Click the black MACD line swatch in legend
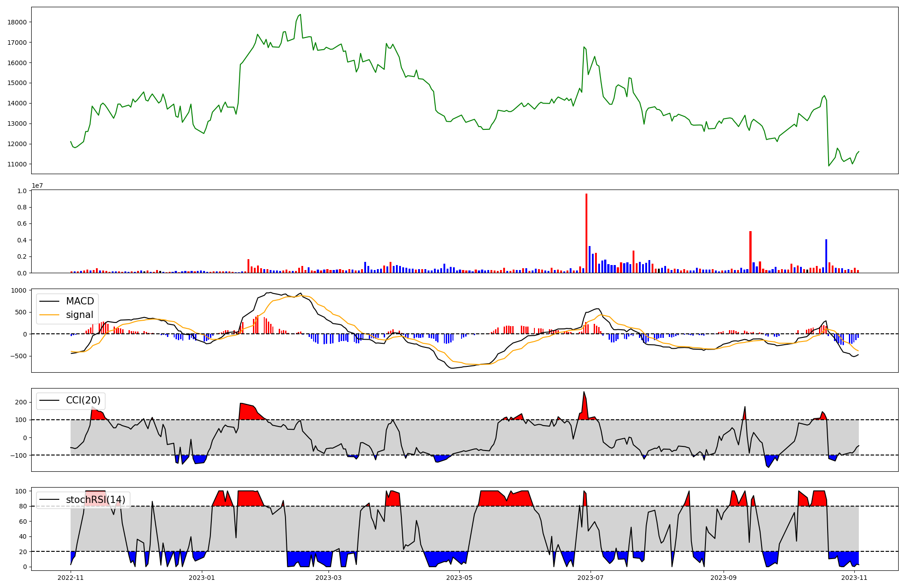The height and width of the screenshot is (588, 905). click(x=49, y=301)
